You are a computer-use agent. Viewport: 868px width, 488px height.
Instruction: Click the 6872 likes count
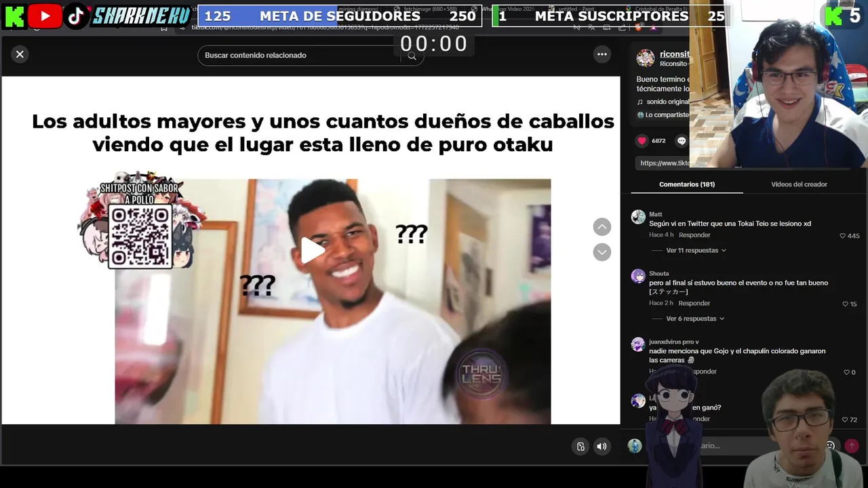(658, 141)
